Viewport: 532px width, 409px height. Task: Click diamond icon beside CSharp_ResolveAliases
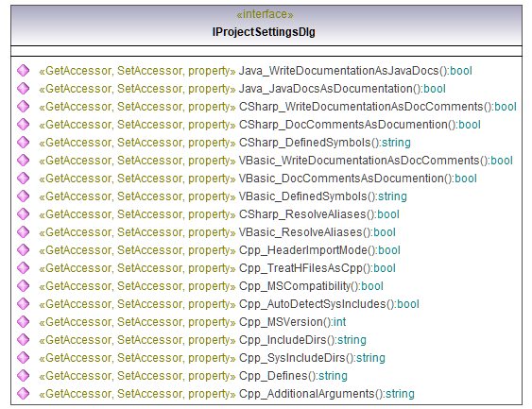[24, 214]
